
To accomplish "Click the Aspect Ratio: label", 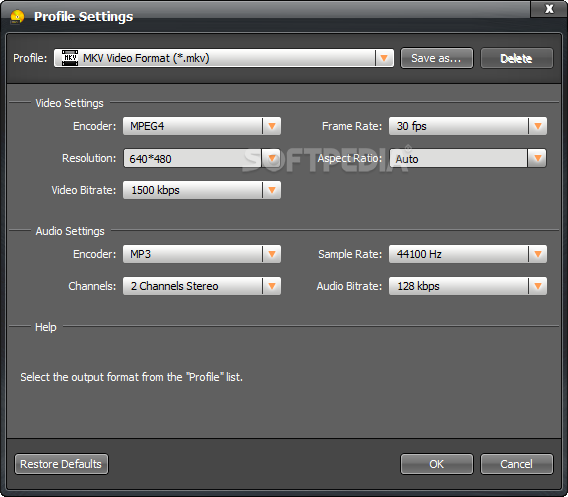I will click(x=350, y=158).
